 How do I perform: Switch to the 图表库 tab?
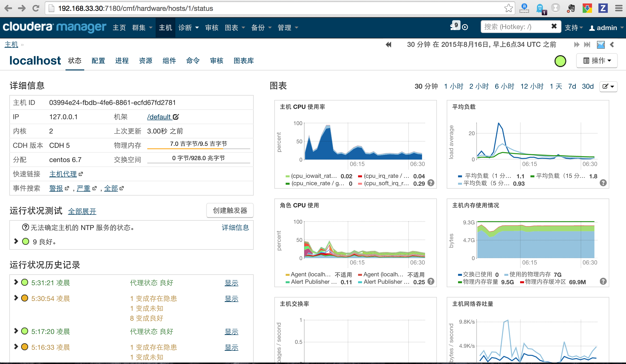(244, 61)
